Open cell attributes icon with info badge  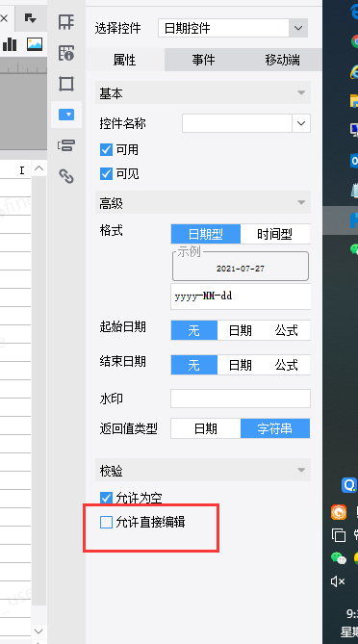[x=66, y=53]
